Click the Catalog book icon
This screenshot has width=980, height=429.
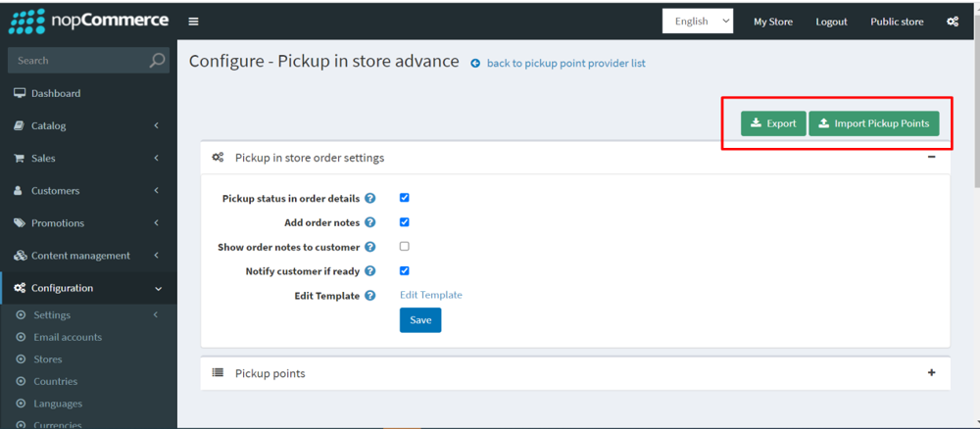pyautogui.click(x=20, y=125)
